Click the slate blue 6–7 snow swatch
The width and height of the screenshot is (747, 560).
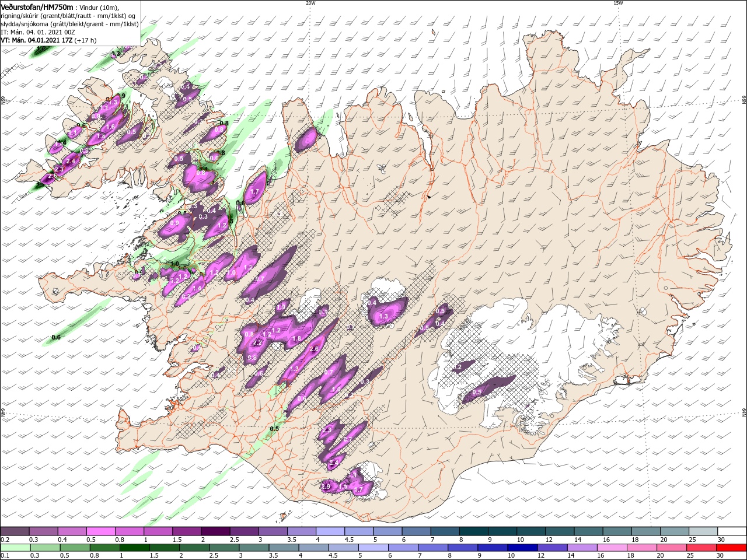point(416,531)
